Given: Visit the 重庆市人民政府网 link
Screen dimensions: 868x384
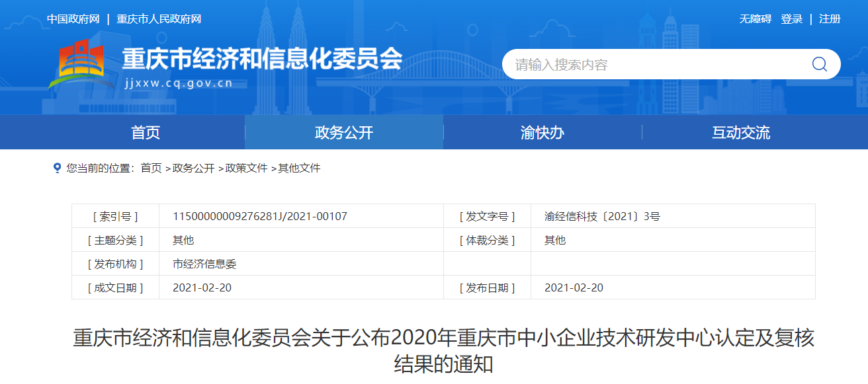Looking at the screenshot, I should [159, 19].
